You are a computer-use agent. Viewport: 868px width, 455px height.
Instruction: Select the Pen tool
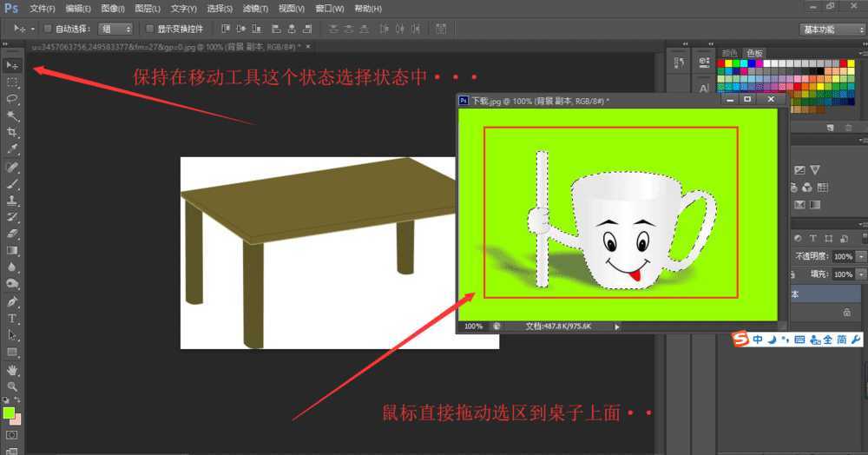pos(12,302)
